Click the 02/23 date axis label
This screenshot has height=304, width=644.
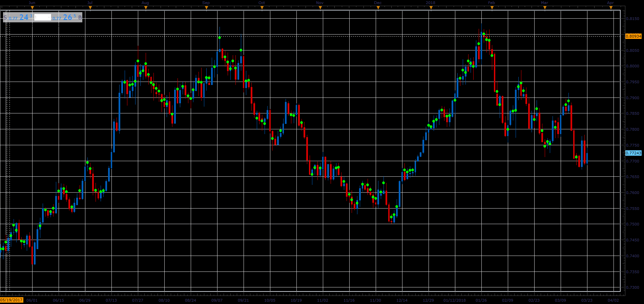click(x=534, y=300)
